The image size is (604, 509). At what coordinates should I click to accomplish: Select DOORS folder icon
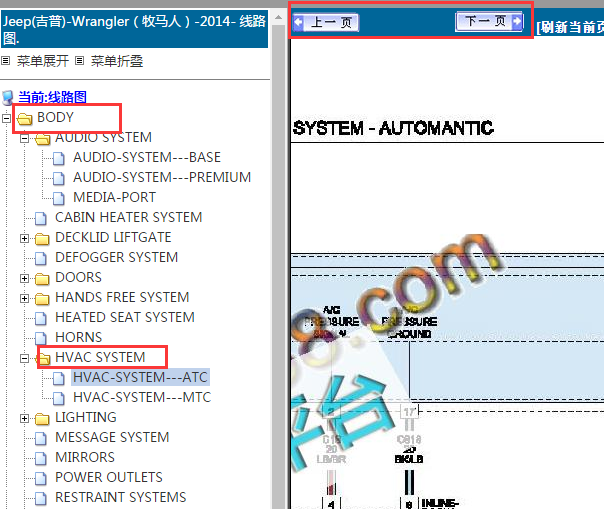42,279
